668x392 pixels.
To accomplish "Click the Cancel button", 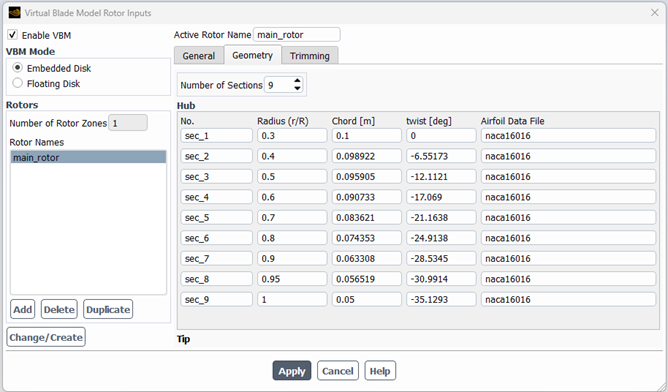I will 338,371.
